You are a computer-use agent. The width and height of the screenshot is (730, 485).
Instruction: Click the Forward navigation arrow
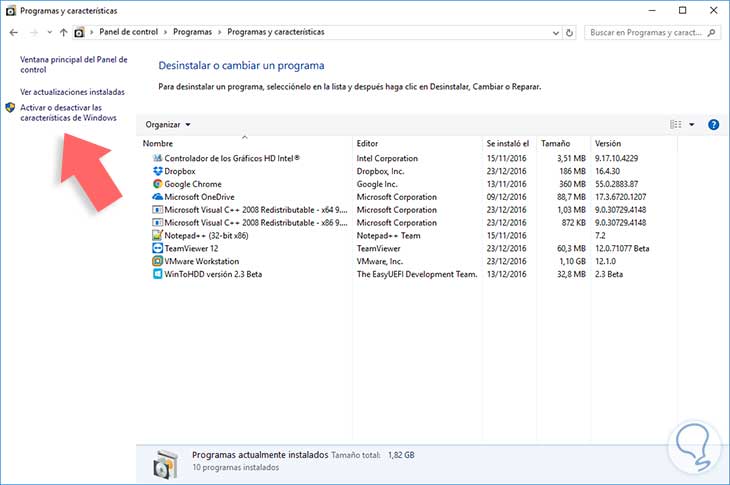tap(34, 33)
